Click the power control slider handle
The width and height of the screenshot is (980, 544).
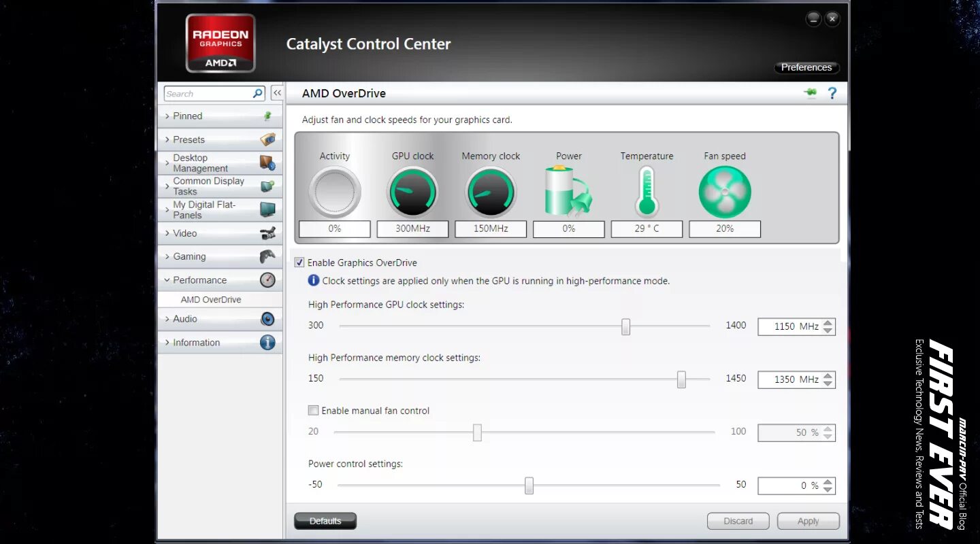pos(529,486)
